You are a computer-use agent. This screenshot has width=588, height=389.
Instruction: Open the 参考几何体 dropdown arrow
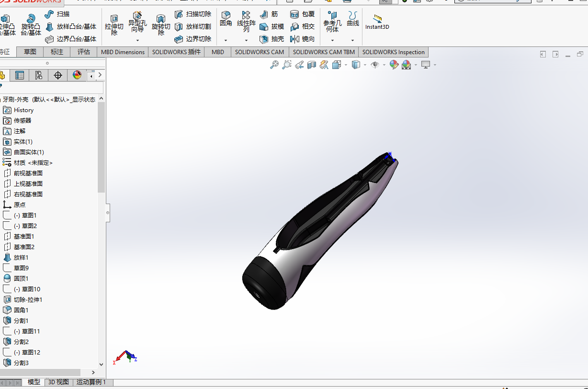click(x=332, y=41)
